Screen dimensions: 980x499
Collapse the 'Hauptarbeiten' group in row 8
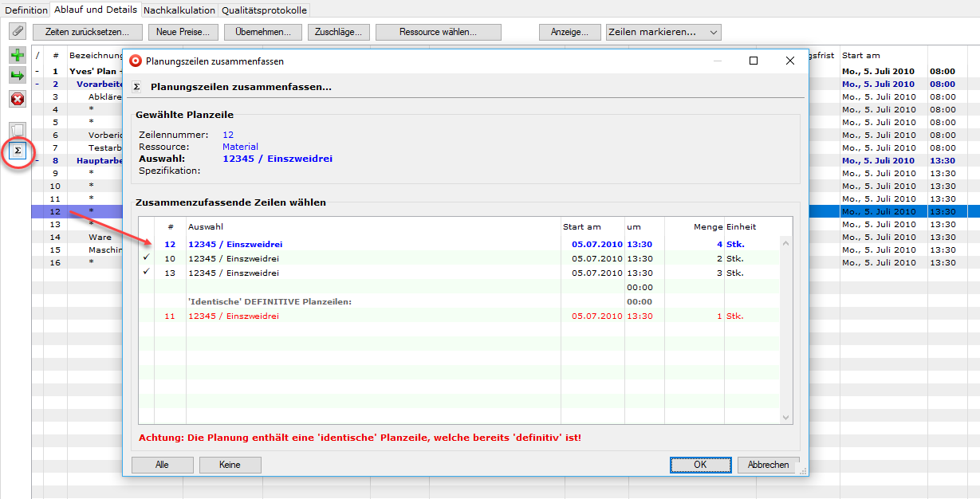click(37, 160)
